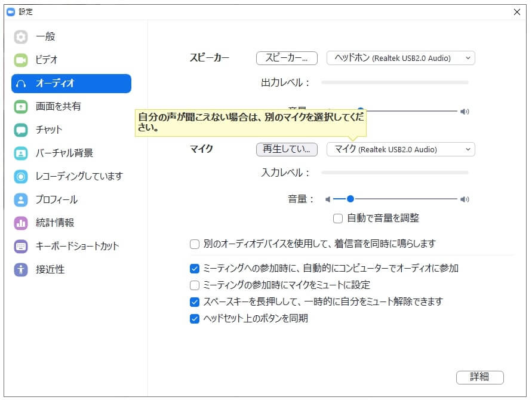The image size is (532, 400).
Task: Click the バーチャル背景 icon
Action: [21, 153]
